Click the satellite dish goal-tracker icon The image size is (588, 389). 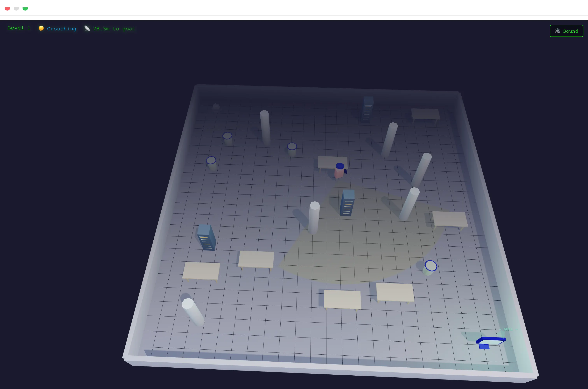(x=87, y=28)
